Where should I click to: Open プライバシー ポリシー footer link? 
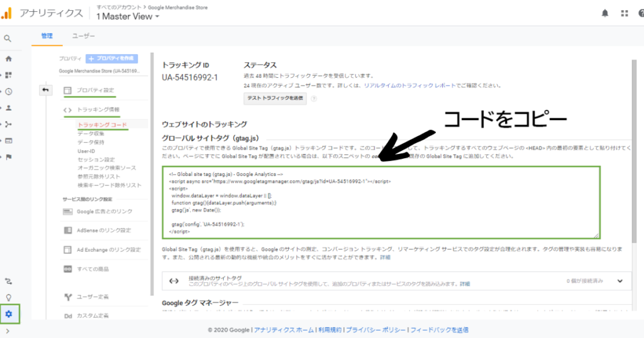tap(376, 330)
